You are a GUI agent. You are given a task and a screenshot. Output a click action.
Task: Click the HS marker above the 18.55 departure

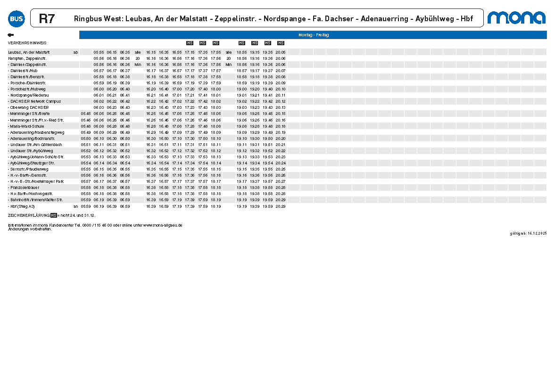242,43
